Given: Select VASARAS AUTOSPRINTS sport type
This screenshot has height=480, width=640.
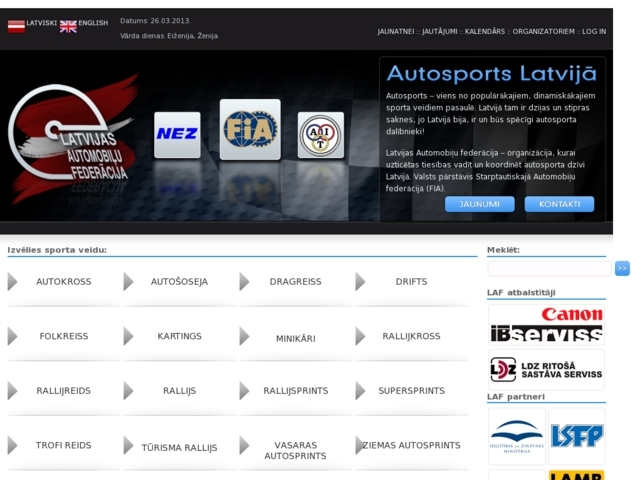Looking at the screenshot, I should 296,451.
